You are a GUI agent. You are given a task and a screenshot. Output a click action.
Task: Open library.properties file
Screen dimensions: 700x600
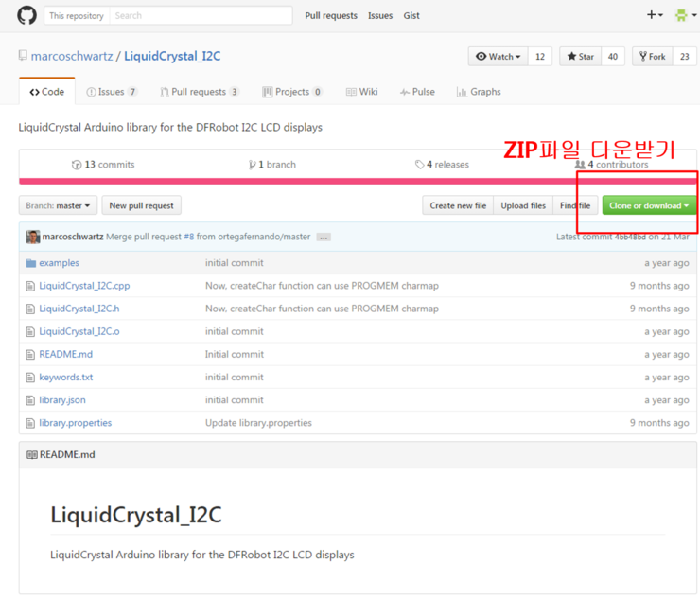pos(75,423)
